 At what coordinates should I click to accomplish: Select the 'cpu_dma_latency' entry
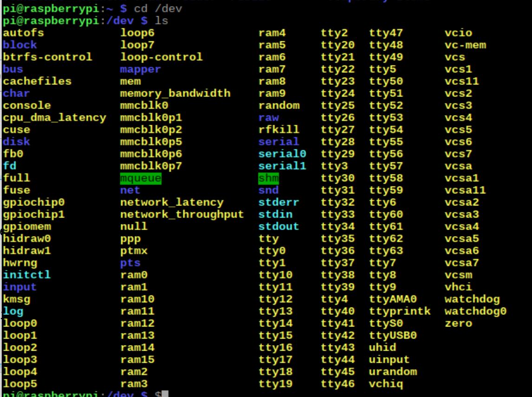[x=55, y=118]
